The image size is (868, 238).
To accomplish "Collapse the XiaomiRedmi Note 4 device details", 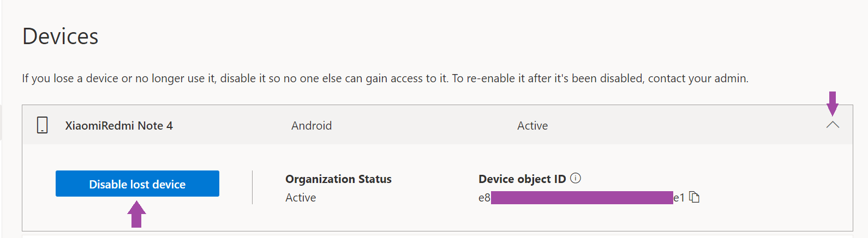I will [833, 125].
